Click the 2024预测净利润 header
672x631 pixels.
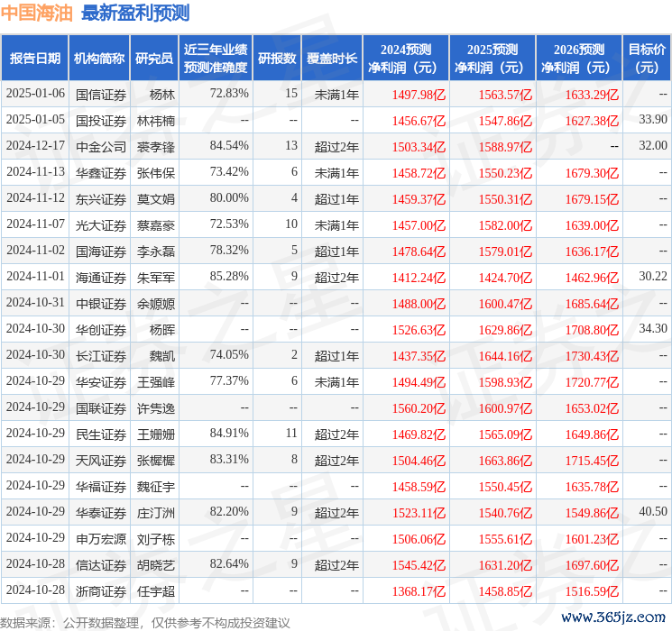406,59
